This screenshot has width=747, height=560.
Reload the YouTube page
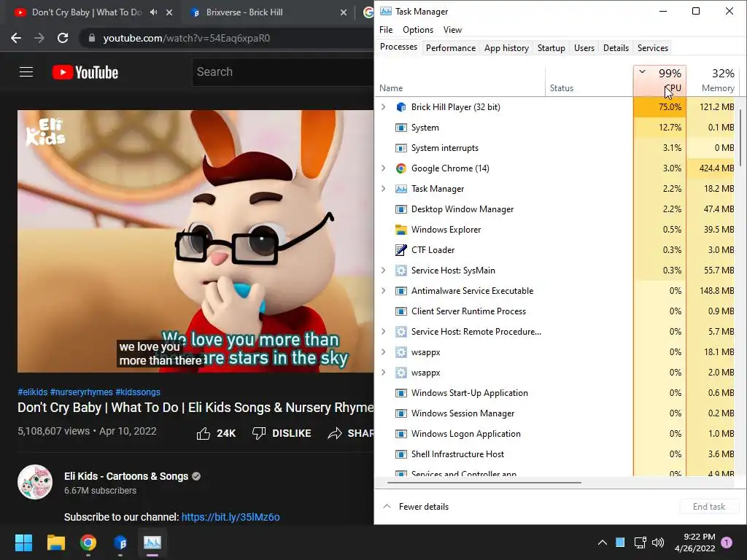63,38
